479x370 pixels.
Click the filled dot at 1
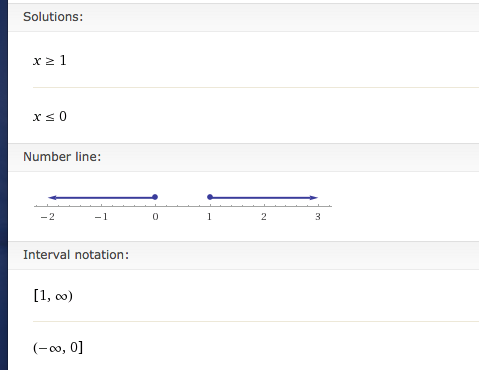[210, 197]
